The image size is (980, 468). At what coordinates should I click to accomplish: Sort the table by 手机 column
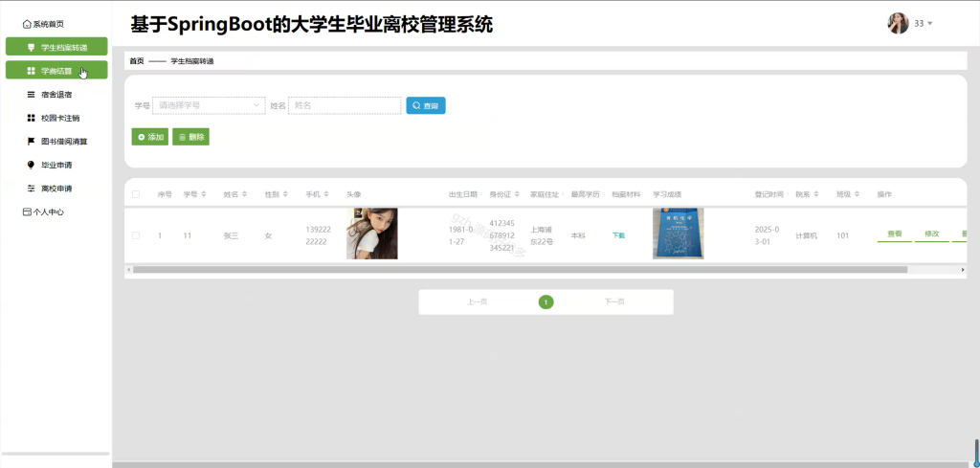click(x=325, y=194)
